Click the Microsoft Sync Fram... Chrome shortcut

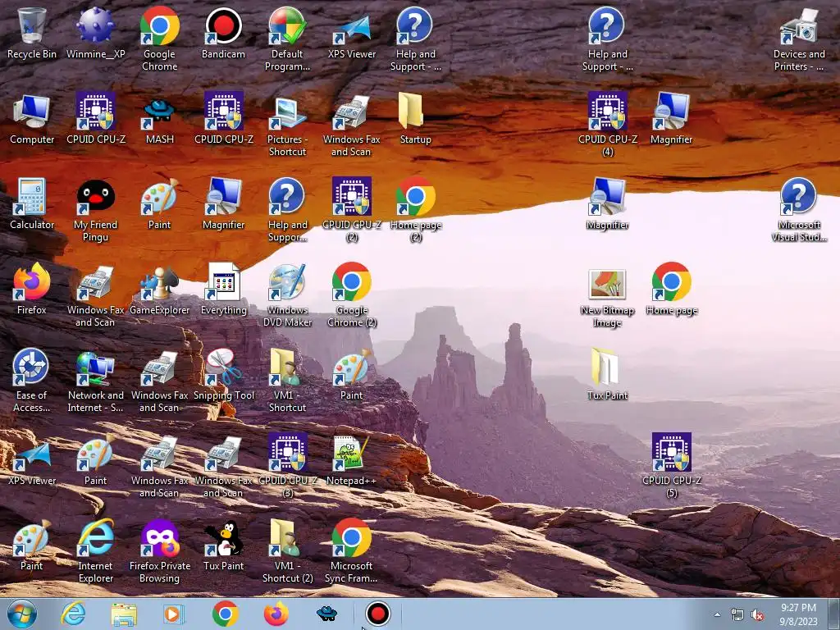click(351, 550)
